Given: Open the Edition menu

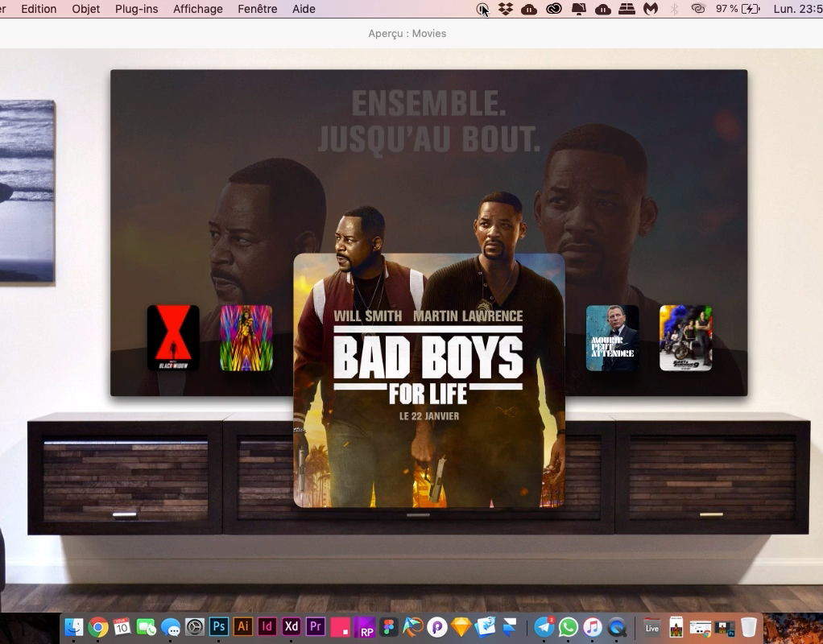Looking at the screenshot, I should coord(39,9).
